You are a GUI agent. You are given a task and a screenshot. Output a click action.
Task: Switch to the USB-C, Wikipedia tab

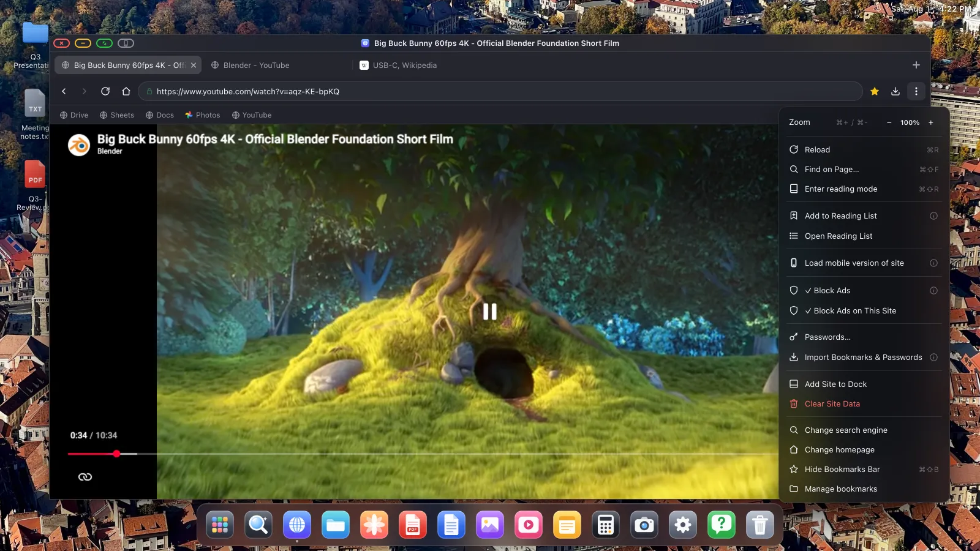[426, 65]
